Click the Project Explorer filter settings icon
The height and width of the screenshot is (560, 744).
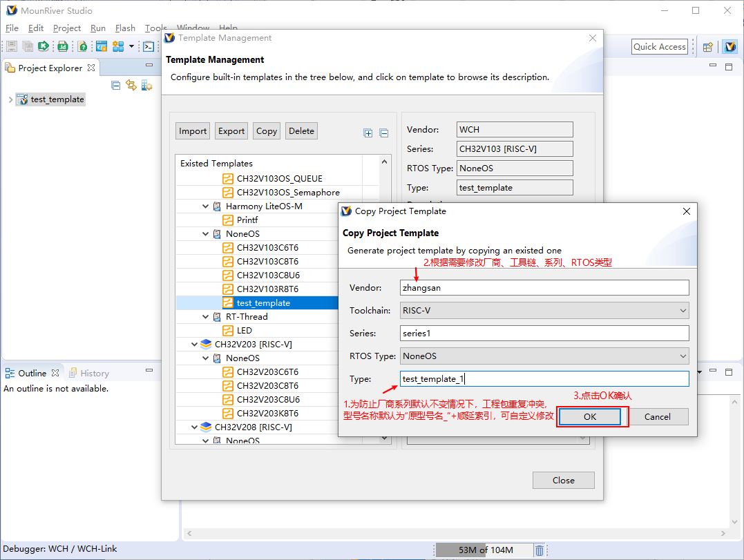[x=146, y=86]
